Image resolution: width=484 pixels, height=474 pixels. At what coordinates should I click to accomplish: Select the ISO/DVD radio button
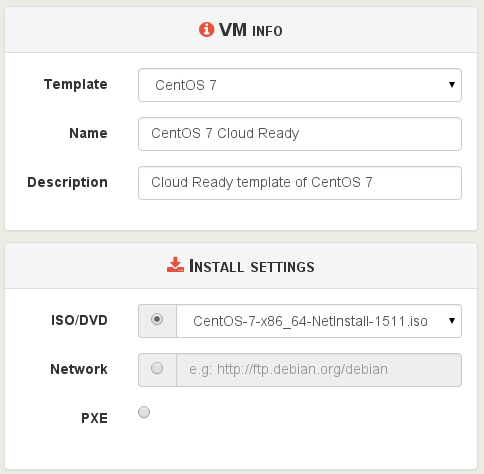coord(157,319)
